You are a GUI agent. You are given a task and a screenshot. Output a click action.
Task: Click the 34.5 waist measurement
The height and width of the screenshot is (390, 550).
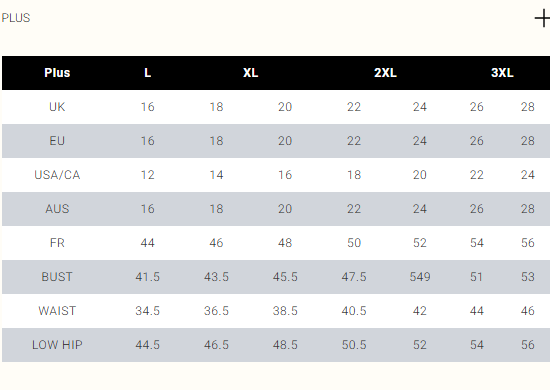click(148, 311)
